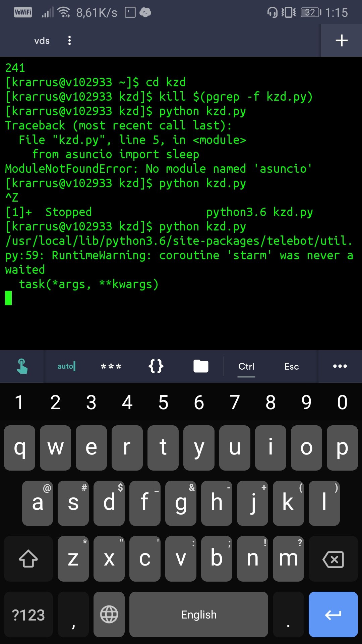The height and width of the screenshot is (644, 362).
Task: Toggle the auto-complete input option
Action: 66,366
